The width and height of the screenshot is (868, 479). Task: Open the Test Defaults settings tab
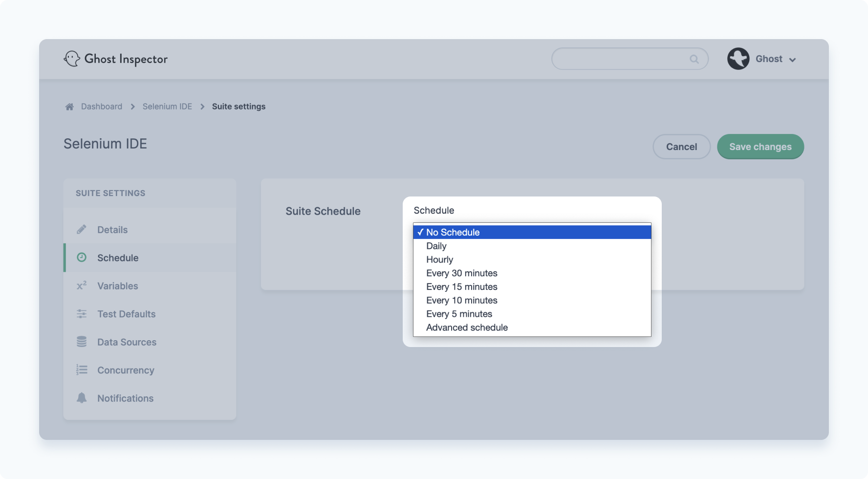150,314
